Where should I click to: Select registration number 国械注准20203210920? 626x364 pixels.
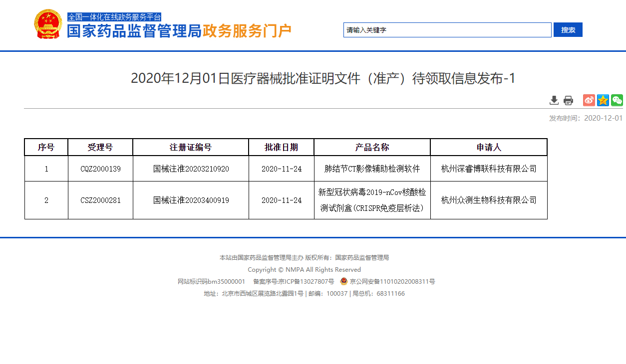point(191,169)
